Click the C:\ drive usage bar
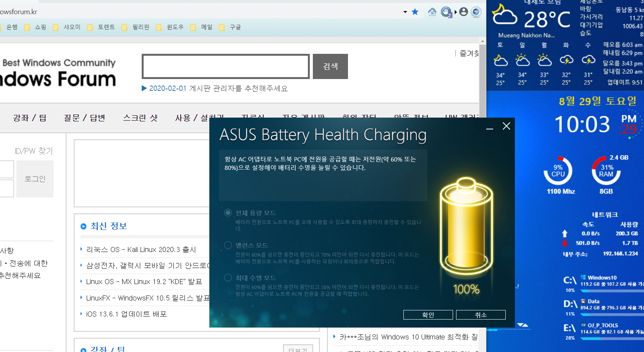Viewport: 644px width, 352px height. tap(612, 291)
